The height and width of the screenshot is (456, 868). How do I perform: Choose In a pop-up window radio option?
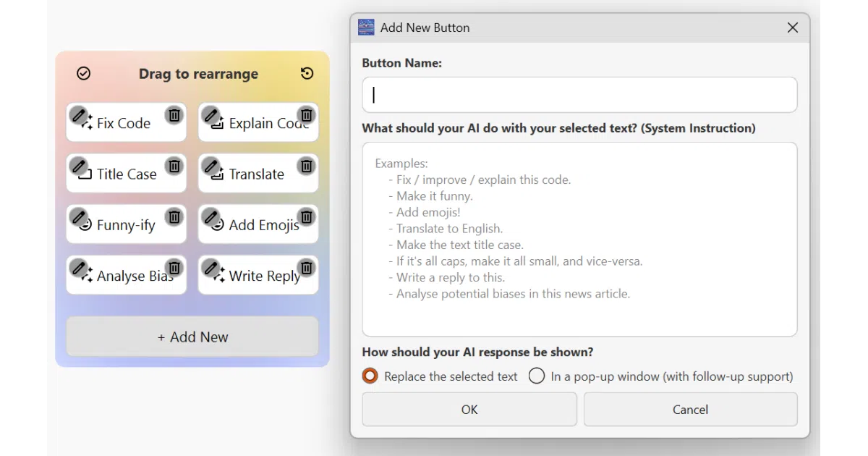(x=536, y=376)
